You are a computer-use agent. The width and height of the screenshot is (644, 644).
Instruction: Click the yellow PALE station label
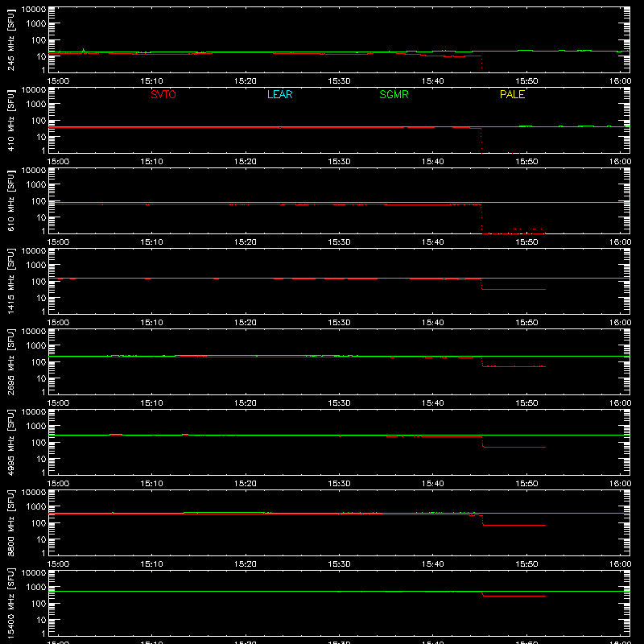point(512,94)
